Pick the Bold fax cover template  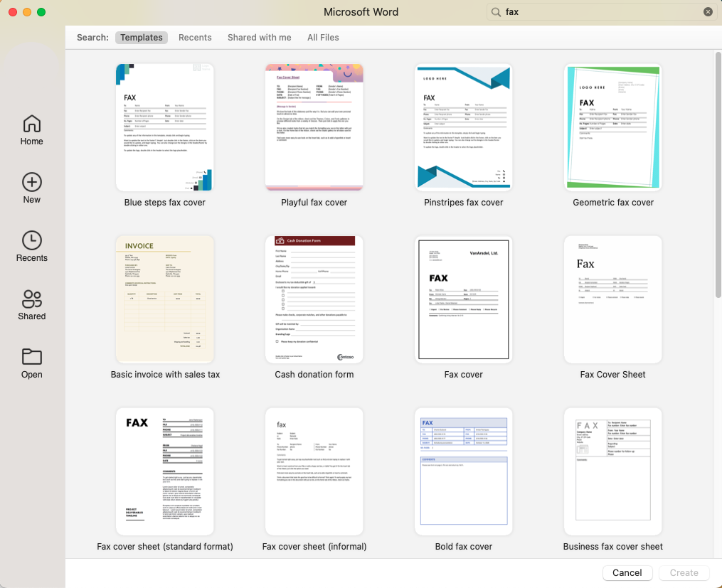[463, 471]
